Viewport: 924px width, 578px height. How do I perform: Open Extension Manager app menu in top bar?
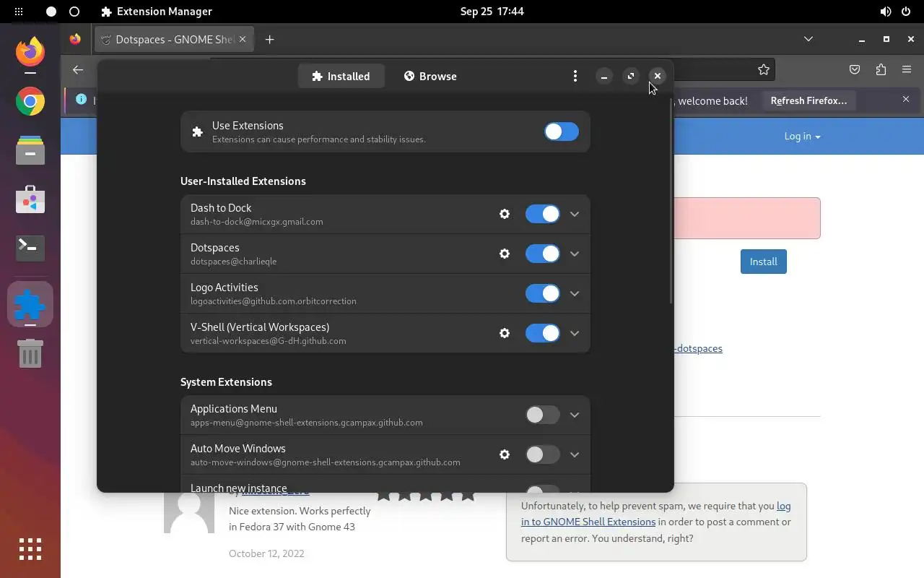pos(157,12)
